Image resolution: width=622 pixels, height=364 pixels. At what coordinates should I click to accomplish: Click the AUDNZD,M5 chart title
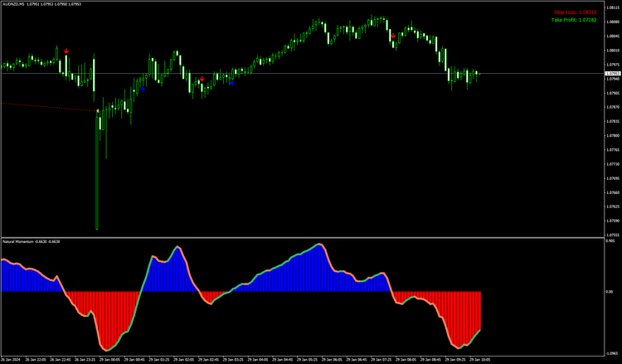17,4
